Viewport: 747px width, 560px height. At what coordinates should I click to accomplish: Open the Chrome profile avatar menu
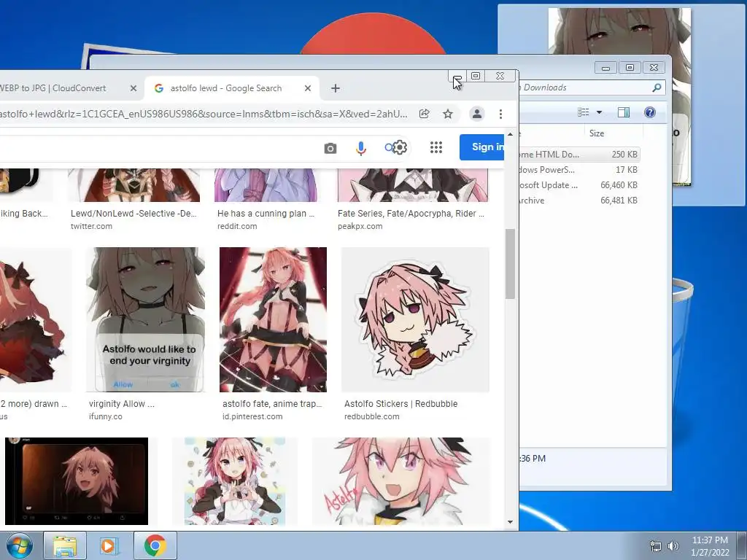[x=477, y=114]
